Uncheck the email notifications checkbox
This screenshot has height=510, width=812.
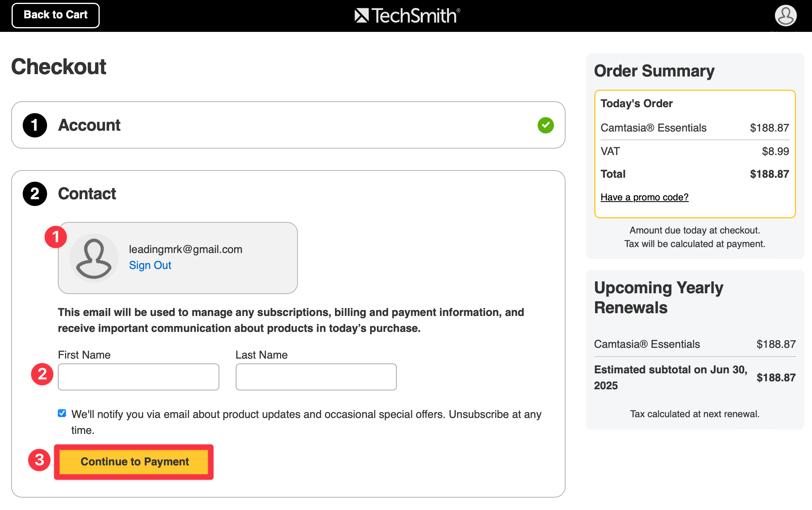(62, 413)
